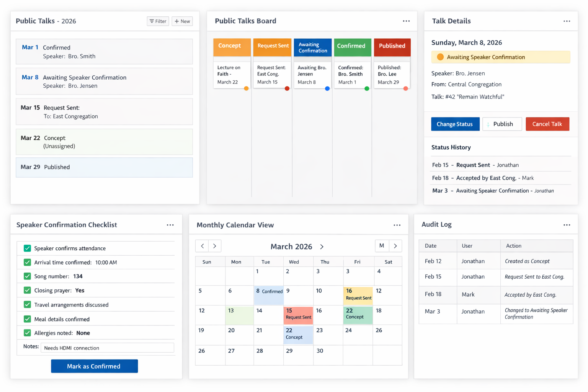
Task: Expand the March 2026 month chevron
Action: [322, 247]
